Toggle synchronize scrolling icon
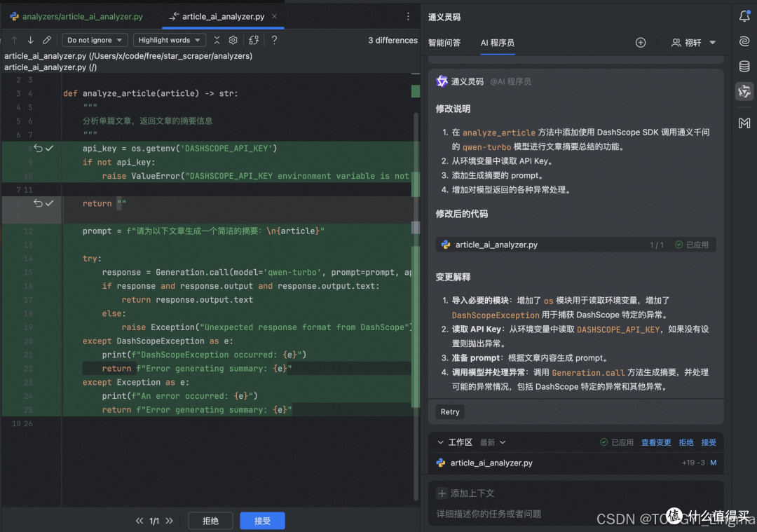Screen dimensions: 757x532 [254, 40]
